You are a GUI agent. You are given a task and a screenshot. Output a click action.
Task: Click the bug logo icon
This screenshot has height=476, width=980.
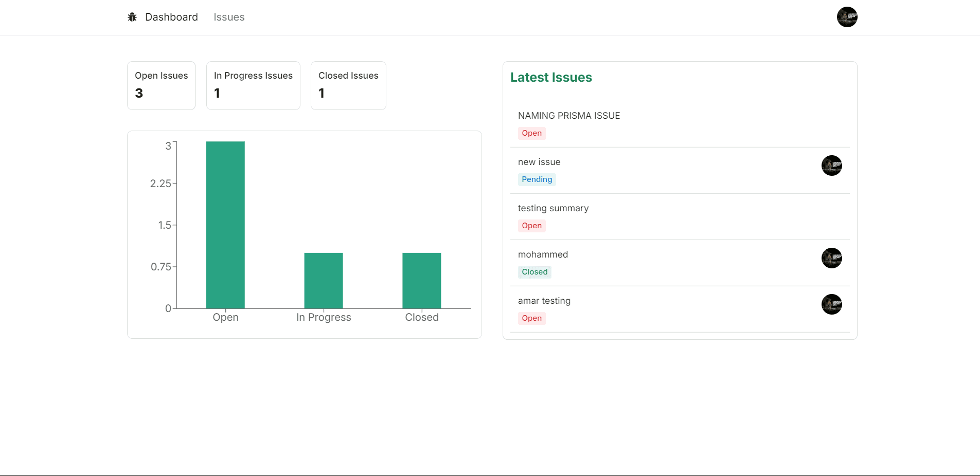132,17
